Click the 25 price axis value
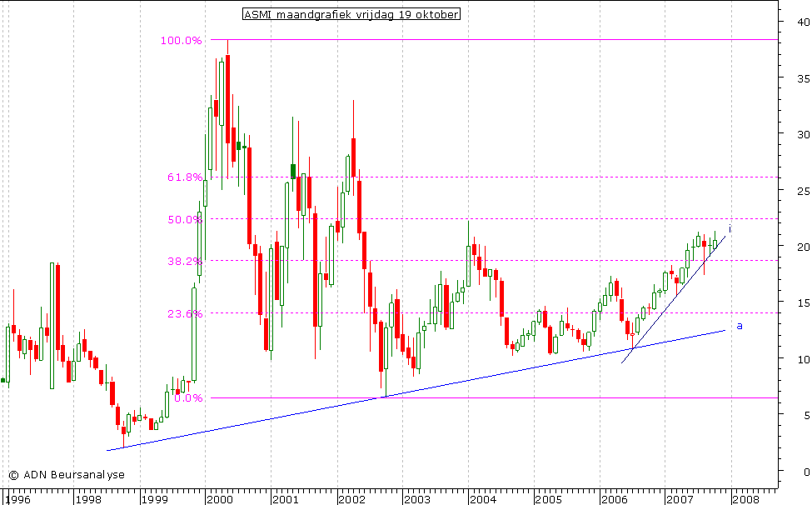Viewport: 812px width, 505px height. pyautogui.click(x=804, y=191)
